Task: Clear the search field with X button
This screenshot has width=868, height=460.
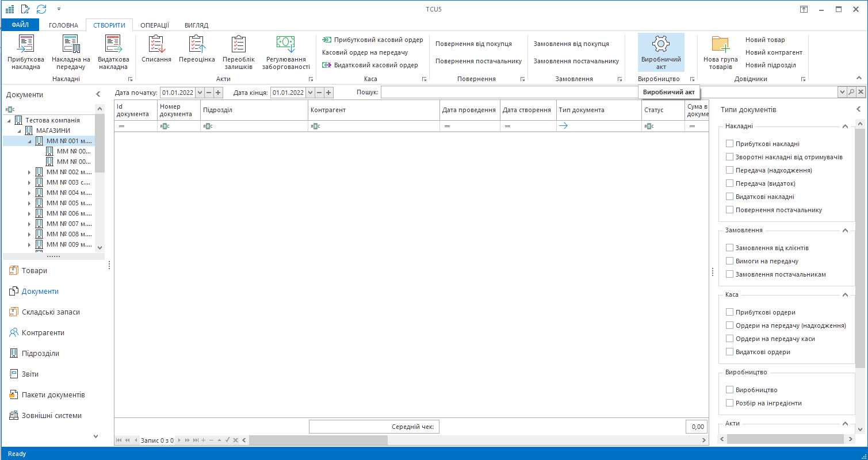Action: [x=861, y=92]
